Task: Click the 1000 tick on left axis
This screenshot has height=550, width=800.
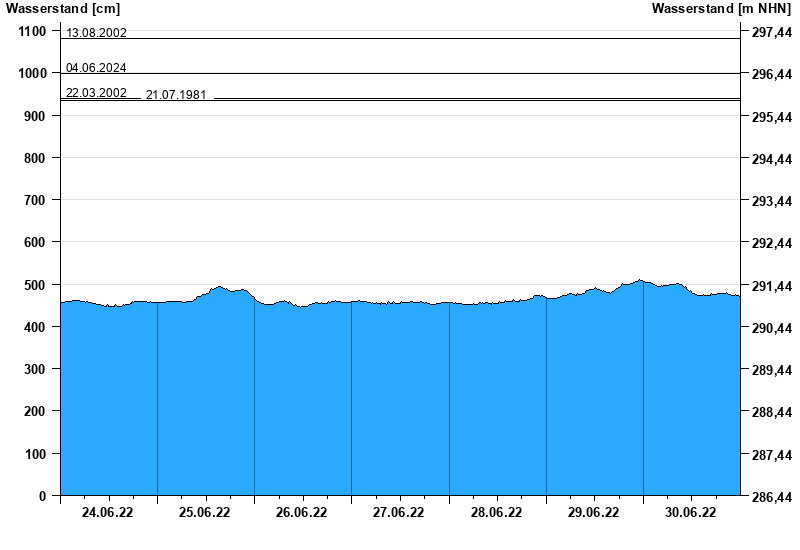Action: [32, 74]
